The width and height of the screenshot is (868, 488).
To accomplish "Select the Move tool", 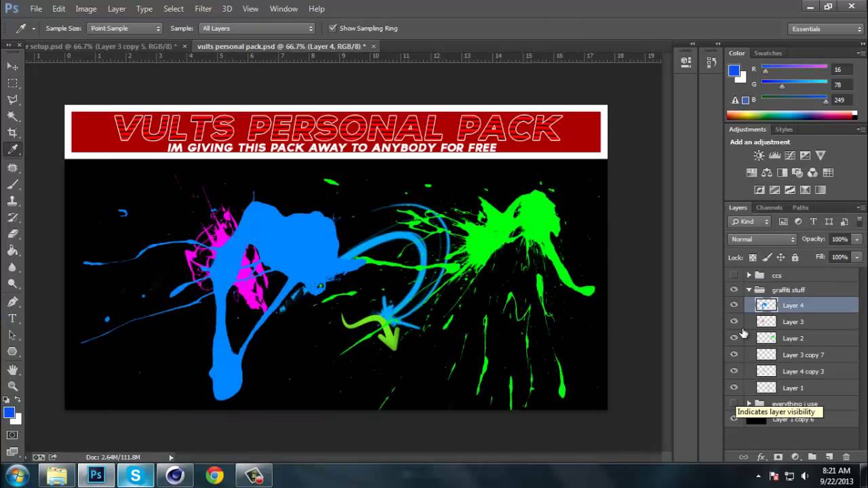I will (x=12, y=66).
